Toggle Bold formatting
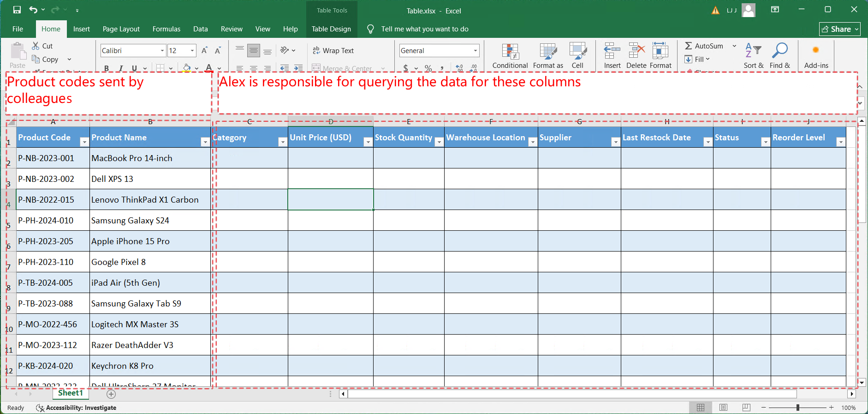Viewport: 868px width, 414px height. pyautogui.click(x=107, y=68)
